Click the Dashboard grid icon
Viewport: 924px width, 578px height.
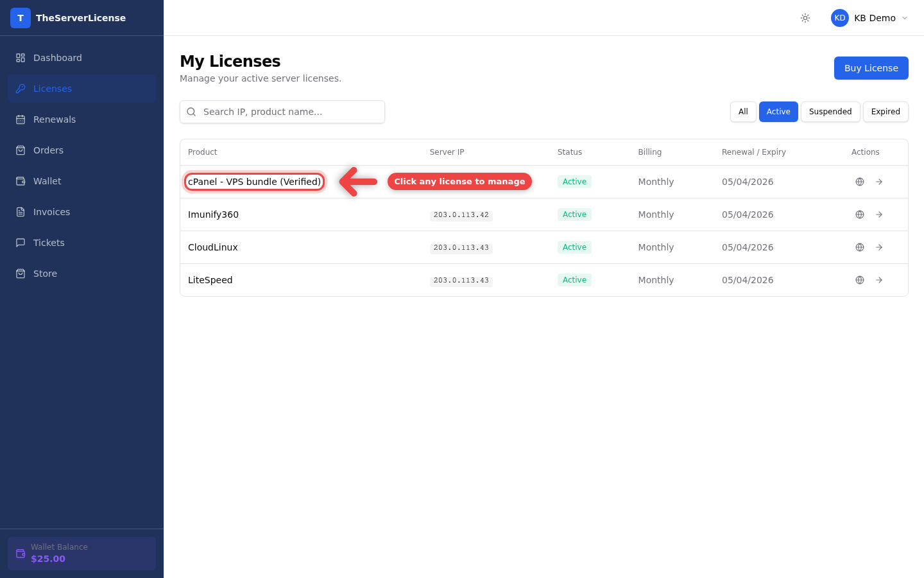[x=21, y=58]
